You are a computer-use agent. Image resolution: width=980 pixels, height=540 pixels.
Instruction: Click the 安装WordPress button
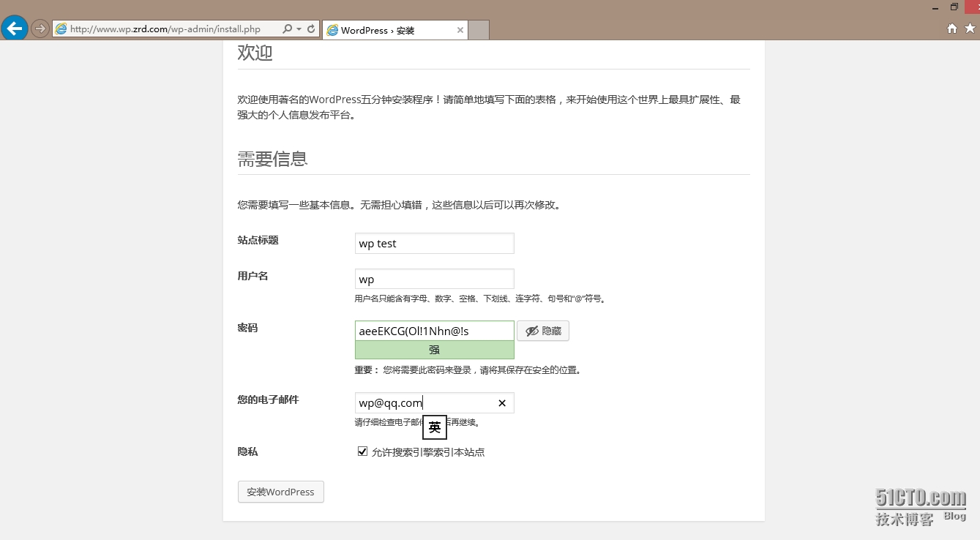(x=281, y=492)
